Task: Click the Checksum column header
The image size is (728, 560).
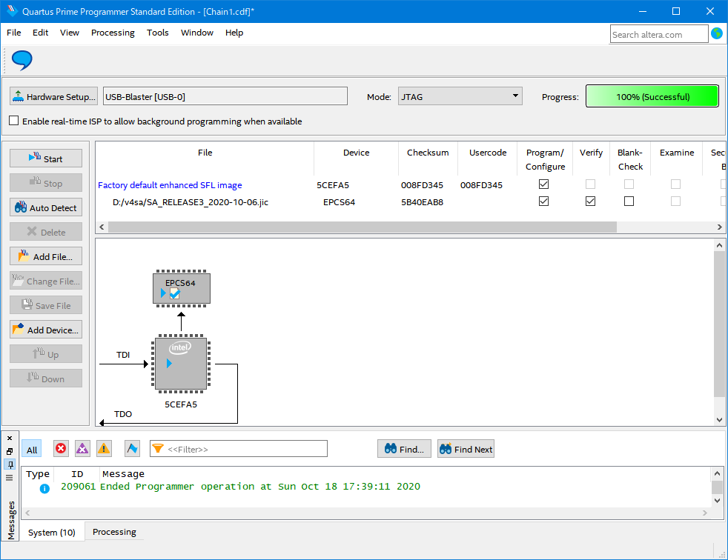Action: point(428,153)
